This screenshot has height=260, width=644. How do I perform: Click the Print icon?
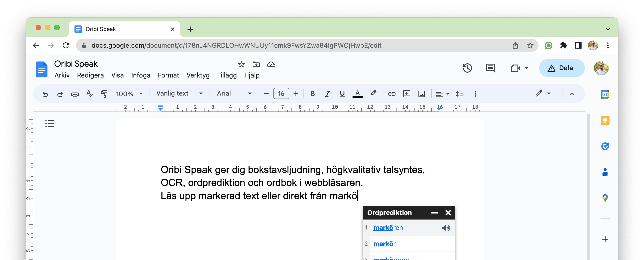coord(75,94)
